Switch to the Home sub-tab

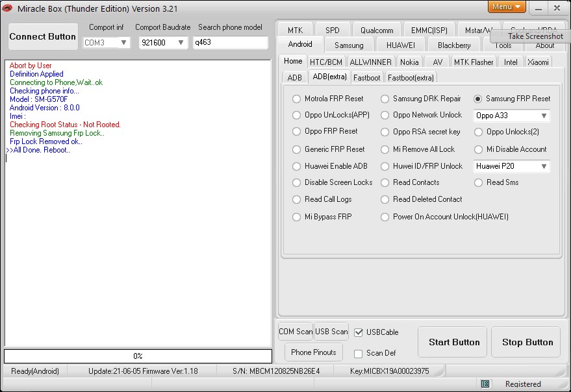293,61
